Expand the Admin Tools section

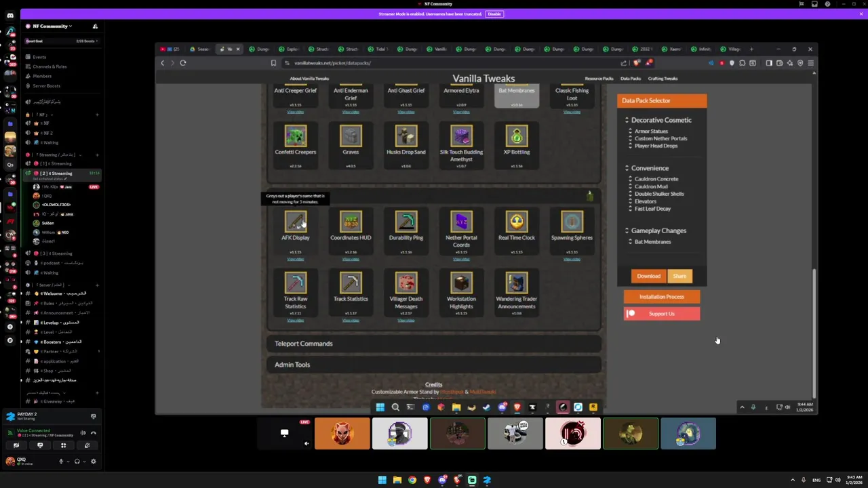pyautogui.click(x=434, y=365)
